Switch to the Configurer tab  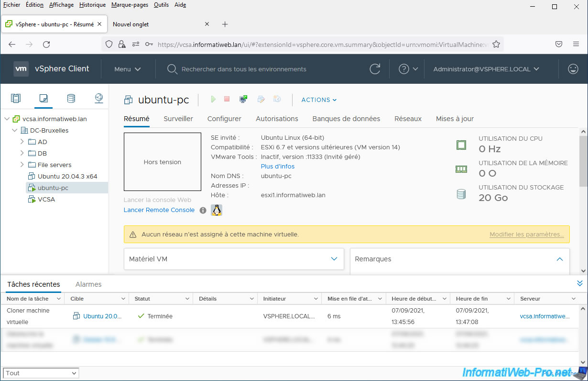click(224, 119)
